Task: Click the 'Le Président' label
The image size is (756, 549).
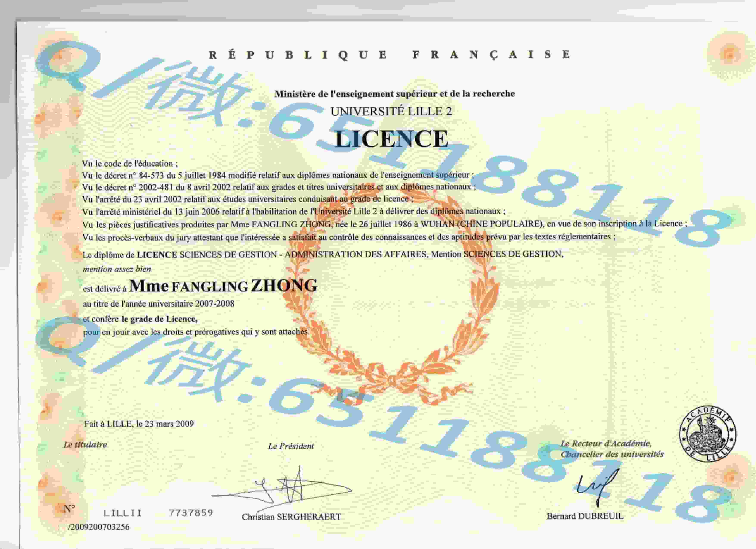Action: click(291, 446)
